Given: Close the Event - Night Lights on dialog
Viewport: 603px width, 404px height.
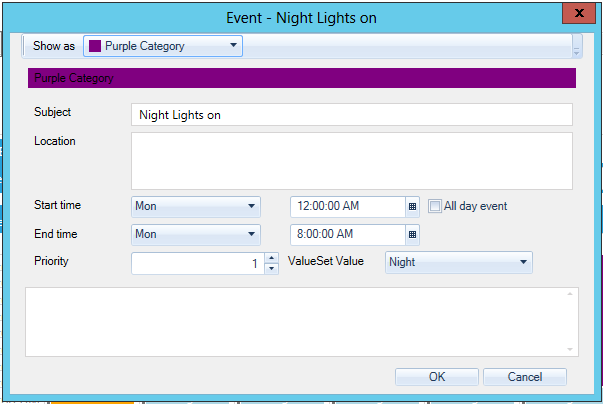Looking at the screenshot, I should 575,14.
